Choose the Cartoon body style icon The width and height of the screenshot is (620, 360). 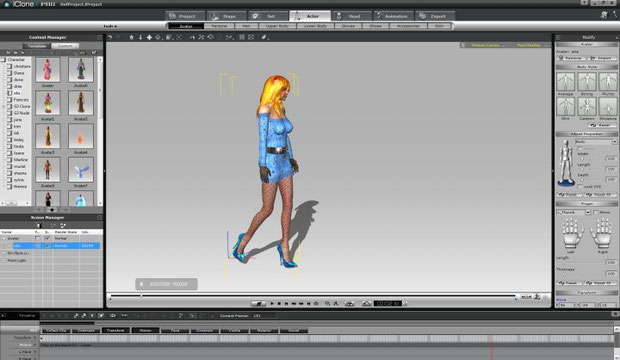pyautogui.click(x=587, y=107)
